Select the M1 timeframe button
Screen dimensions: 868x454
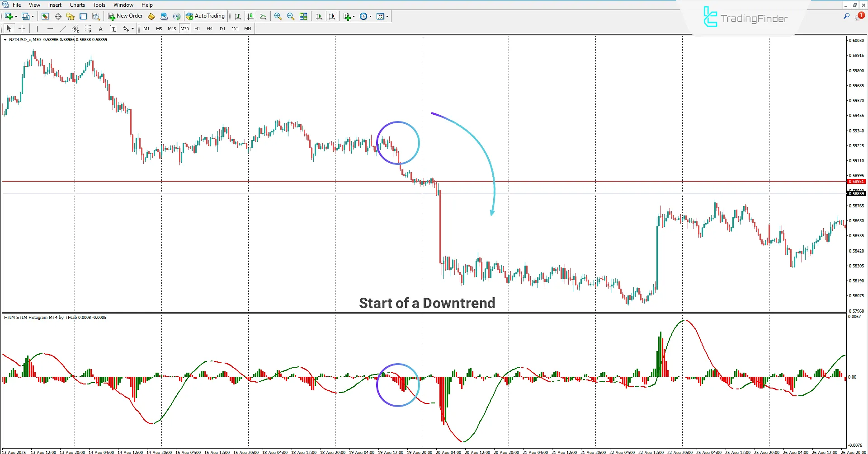146,28
